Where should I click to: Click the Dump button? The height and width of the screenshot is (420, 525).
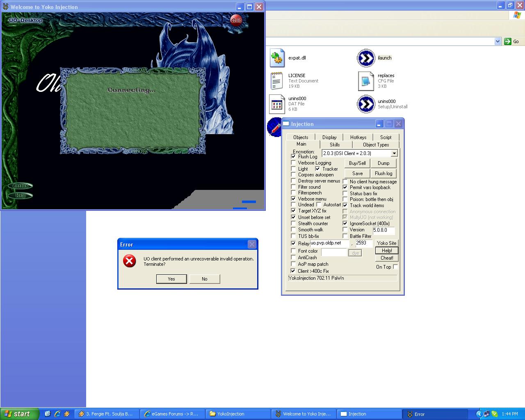pos(383,163)
